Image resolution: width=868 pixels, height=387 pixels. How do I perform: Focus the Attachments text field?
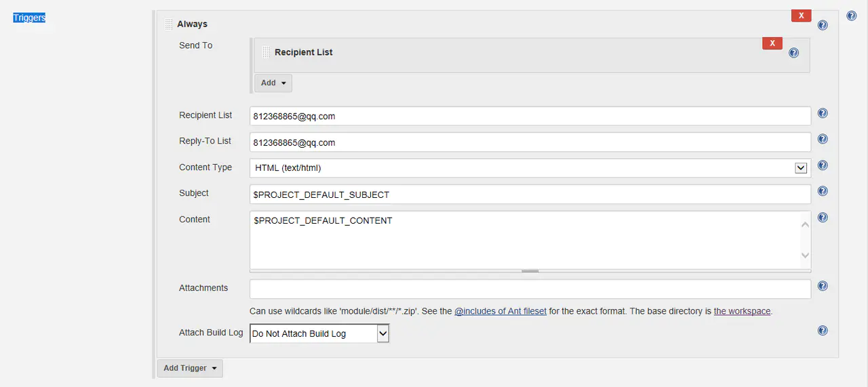tap(530, 289)
